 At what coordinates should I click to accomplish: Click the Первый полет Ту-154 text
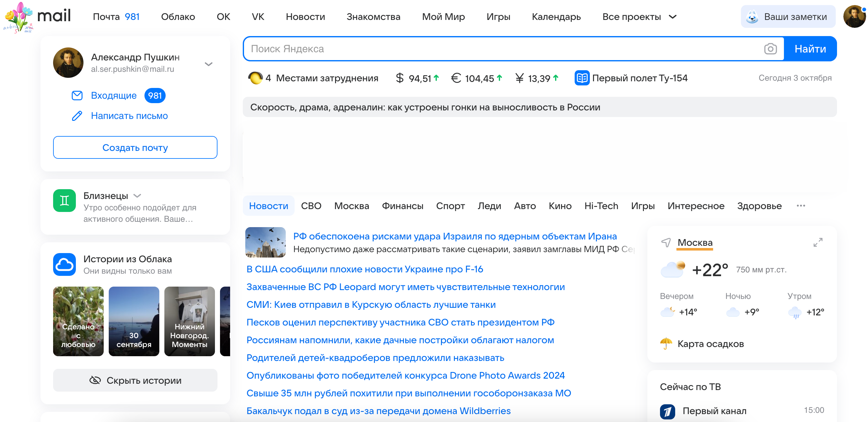pyautogui.click(x=639, y=78)
